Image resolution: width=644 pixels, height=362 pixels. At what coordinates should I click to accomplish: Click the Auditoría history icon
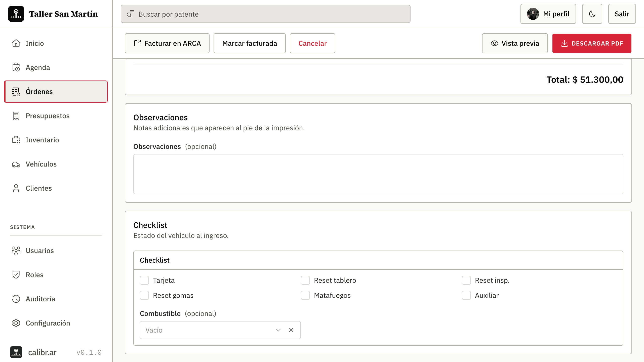tap(16, 299)
